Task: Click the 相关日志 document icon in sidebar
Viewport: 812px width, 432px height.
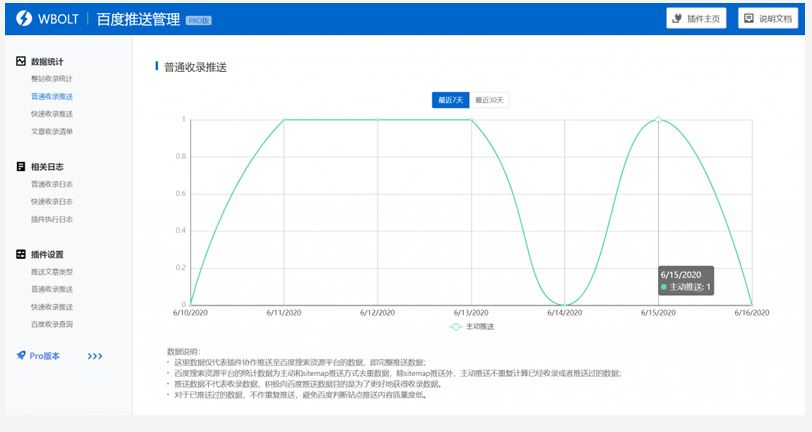Action: tap(21, 166)
